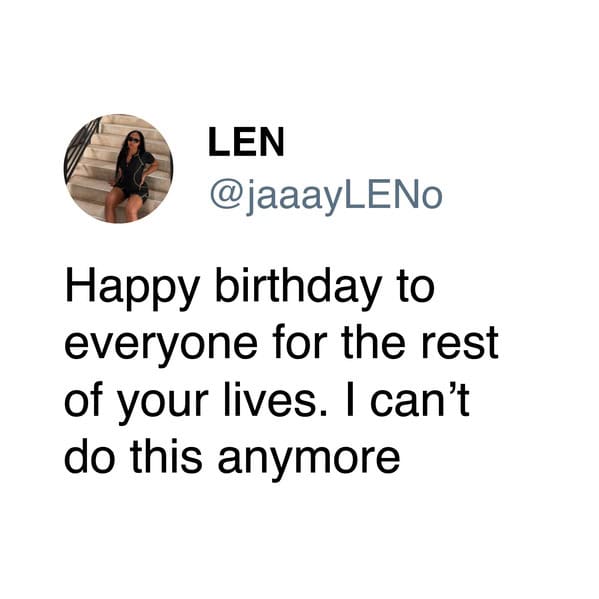Click the display name LEN
Image resolution: width=599 pixels, height=599 pixels.
coord(246,142)
